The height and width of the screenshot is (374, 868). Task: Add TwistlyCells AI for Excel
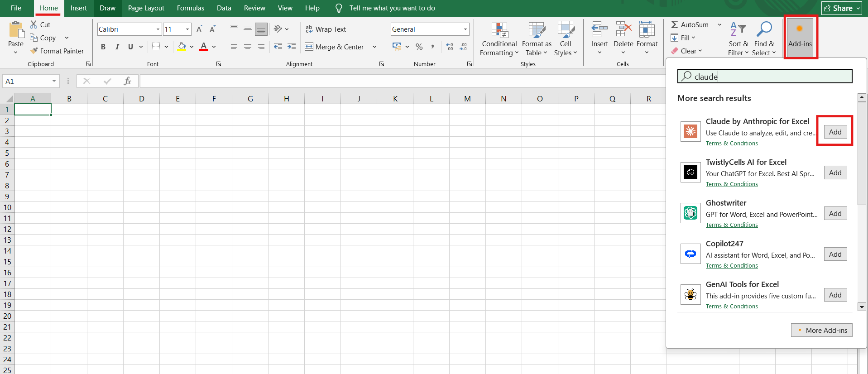835,173
